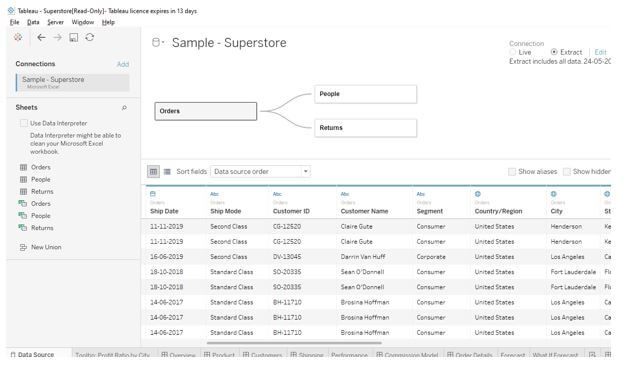Open the Data menu

click(x=33, y=22)
